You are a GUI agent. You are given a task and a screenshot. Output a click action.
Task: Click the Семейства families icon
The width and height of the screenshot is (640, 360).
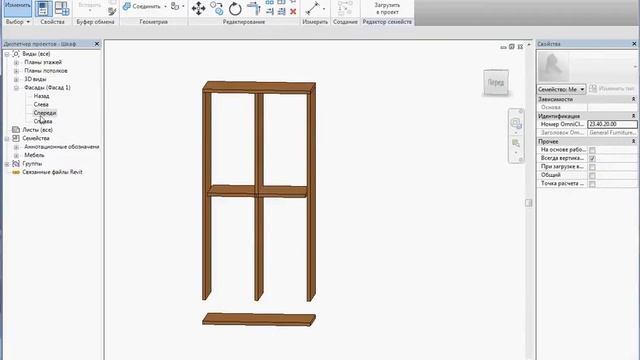(x=16, y=138)
